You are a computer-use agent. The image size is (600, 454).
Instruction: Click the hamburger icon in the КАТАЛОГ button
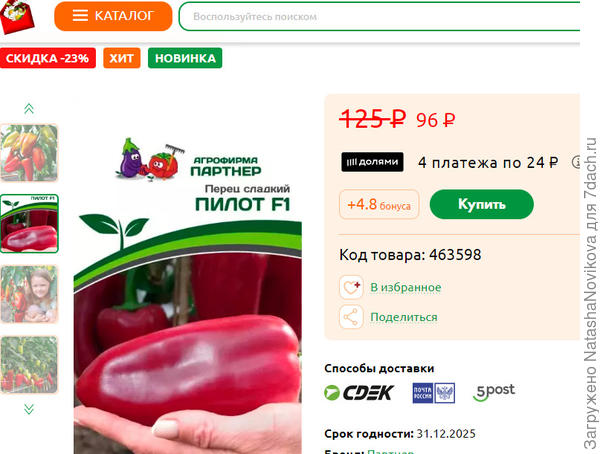pos(80,16)
